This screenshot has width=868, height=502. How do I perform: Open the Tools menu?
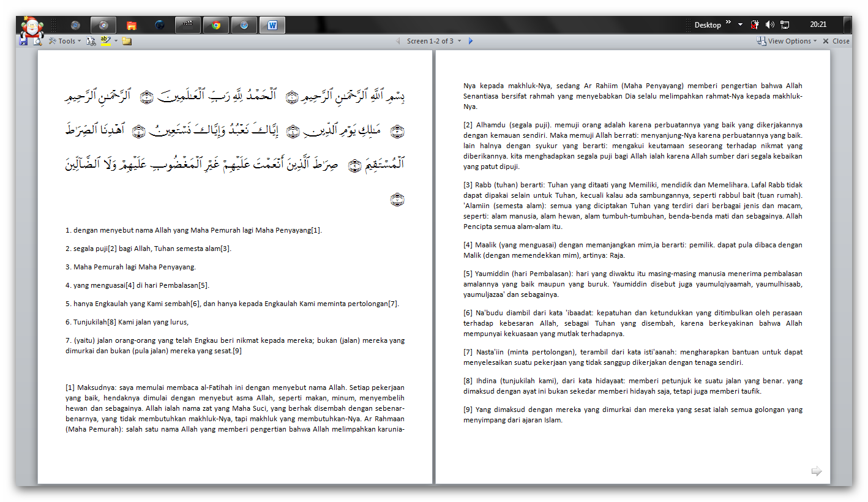65,41
